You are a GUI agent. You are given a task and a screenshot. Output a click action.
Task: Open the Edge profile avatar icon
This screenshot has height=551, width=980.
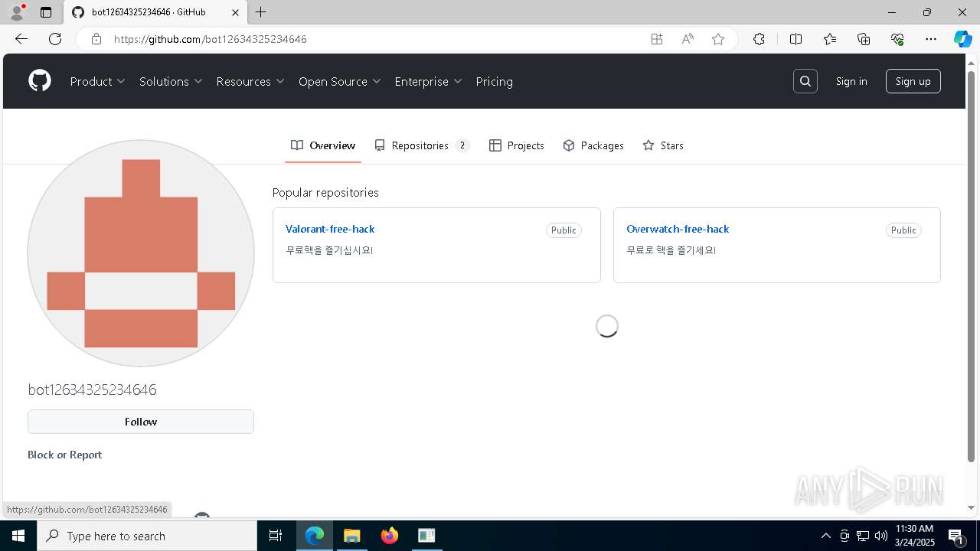[x=17, y=12]
